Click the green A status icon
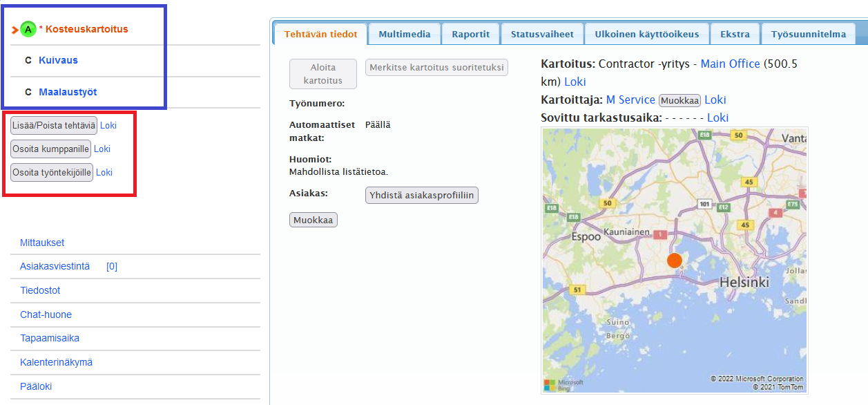Viewport: 868px width, 405px height. [x=28, y=29]
